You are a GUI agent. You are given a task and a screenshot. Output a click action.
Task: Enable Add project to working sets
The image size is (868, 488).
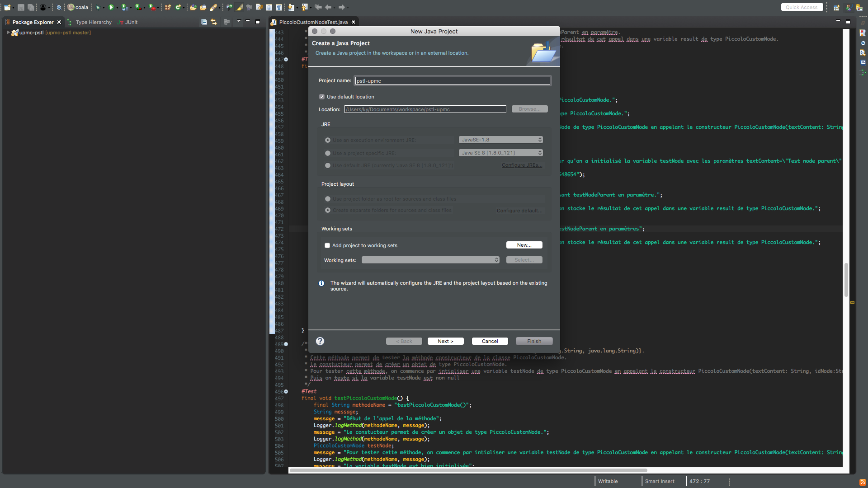click(327, 245)
